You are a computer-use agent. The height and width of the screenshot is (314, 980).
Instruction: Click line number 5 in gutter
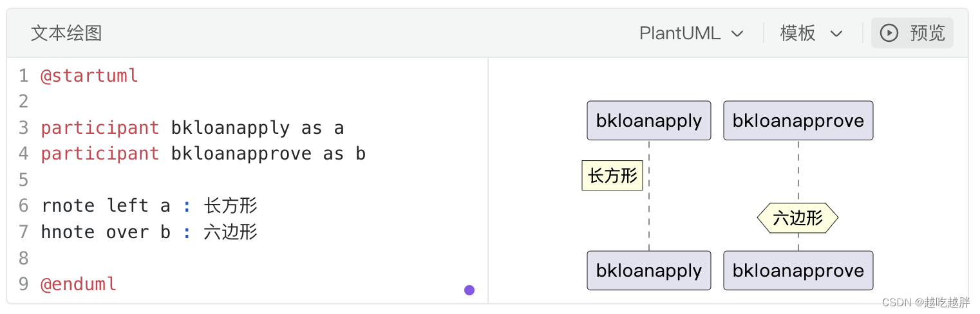(24, 180)
